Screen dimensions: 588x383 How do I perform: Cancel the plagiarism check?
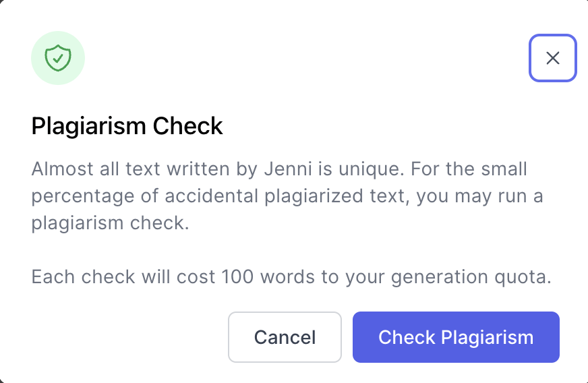click(285, 337)
